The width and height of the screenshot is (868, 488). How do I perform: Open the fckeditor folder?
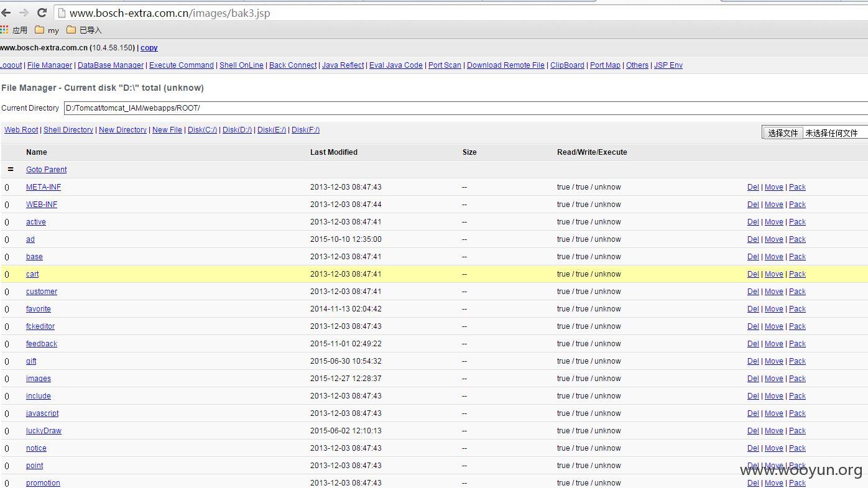[x=40, y=326]
